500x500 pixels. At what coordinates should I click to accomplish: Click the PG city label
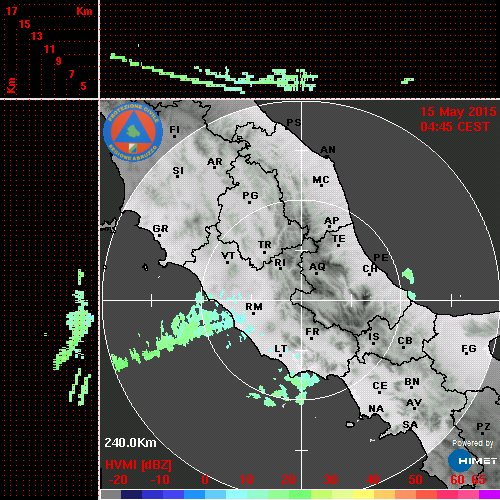click(x=250, y=195)
